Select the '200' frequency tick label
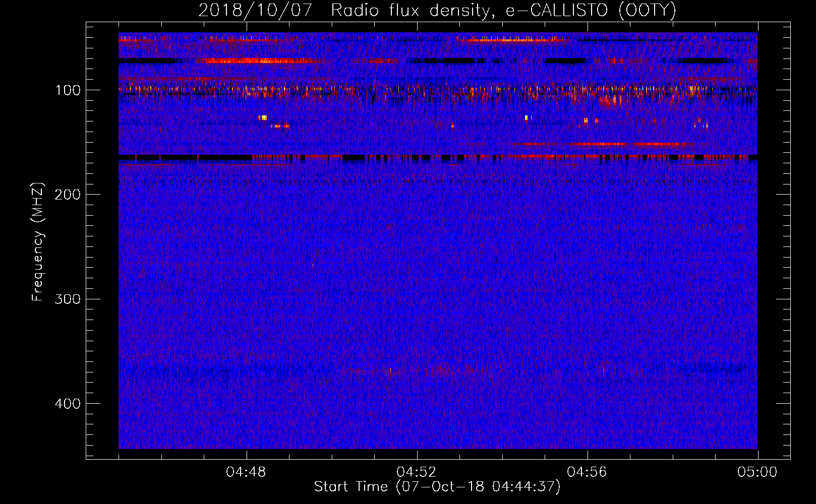 pyautogui.click(x=68, y=195)
